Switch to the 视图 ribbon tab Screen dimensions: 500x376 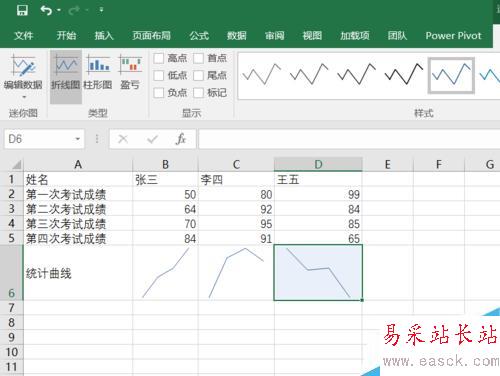tap(312, 35)
